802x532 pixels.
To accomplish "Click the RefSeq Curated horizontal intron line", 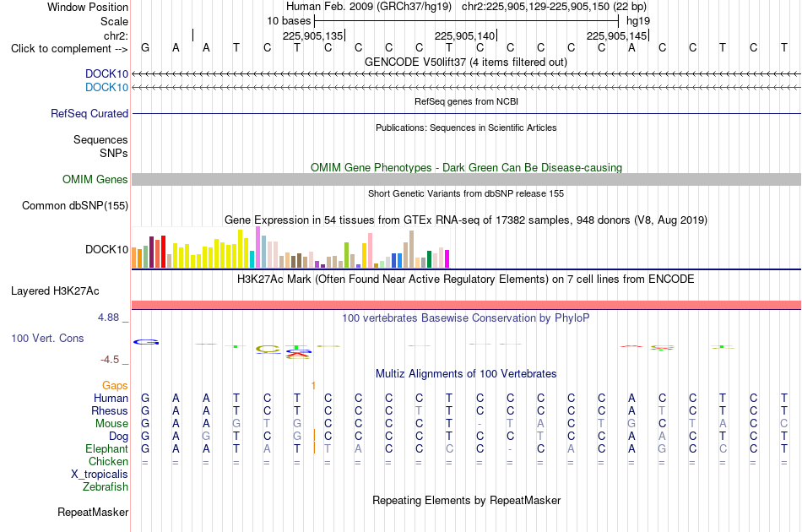I will tap(466, 113).
